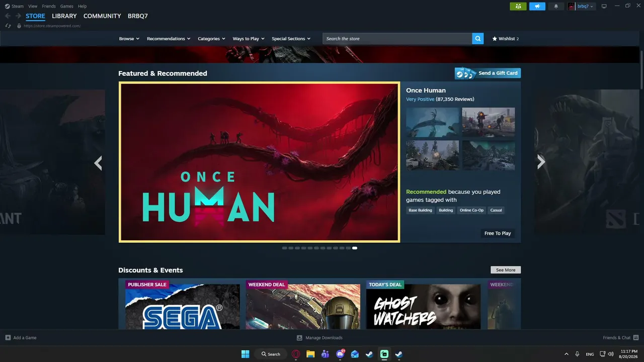Image resolution: width=644 pixels, height=362 pixels.
Task: Select the last highlighted carousel dot
Action: 355,248
